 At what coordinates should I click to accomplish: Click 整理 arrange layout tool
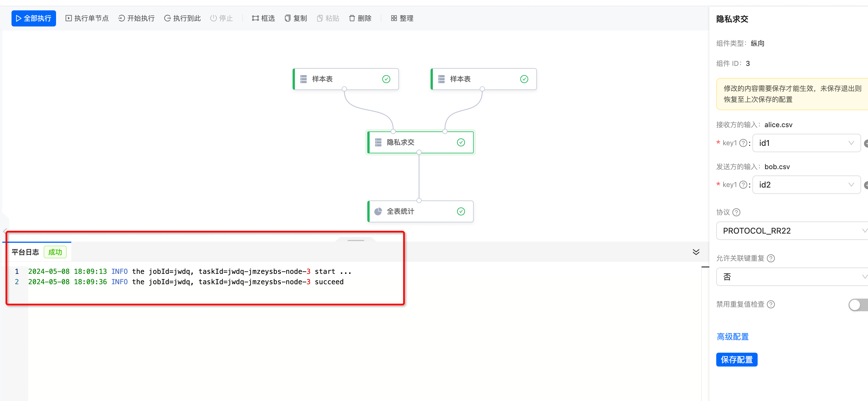coord(402,18)
